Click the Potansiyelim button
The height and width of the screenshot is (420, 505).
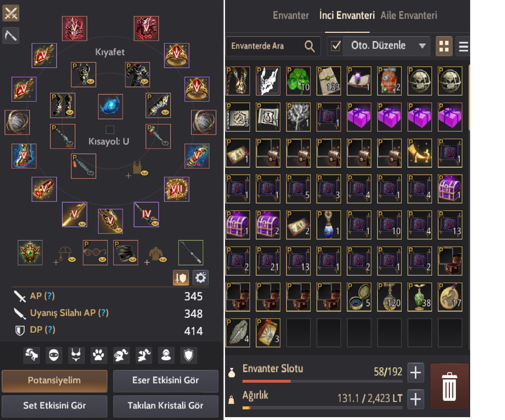click(x=55, y=381)
